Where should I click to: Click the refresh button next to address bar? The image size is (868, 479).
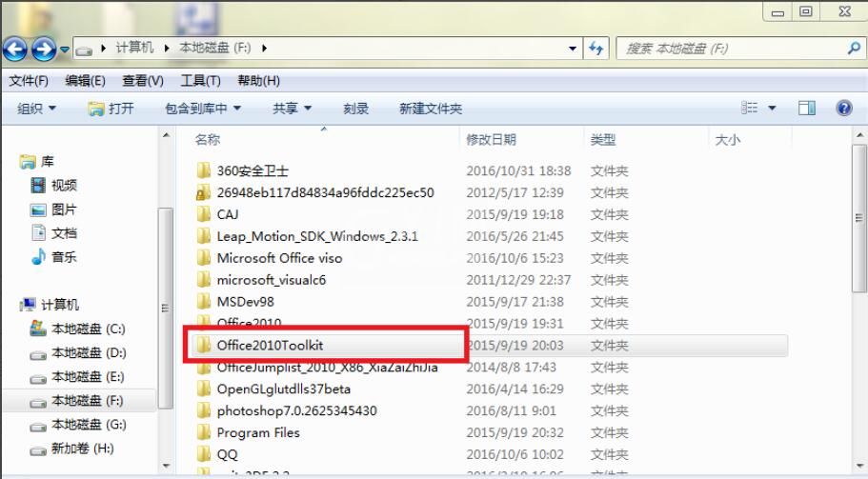(x=596, y=49)
